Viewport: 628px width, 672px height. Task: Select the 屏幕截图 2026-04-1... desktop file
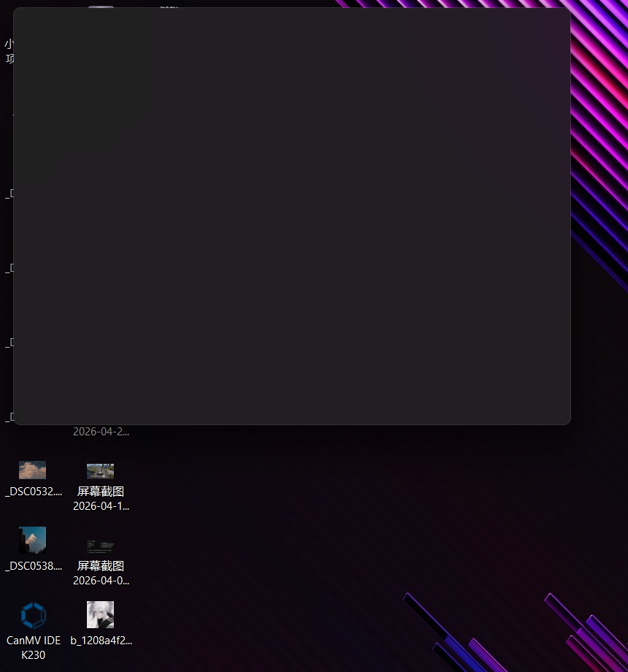(101, 487)
